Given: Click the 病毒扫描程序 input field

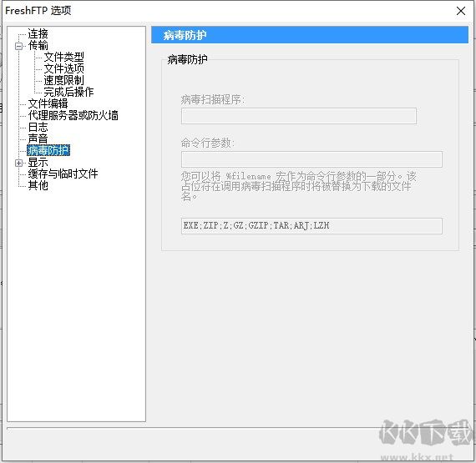Looking at the screenshot, I should point(299,116).
